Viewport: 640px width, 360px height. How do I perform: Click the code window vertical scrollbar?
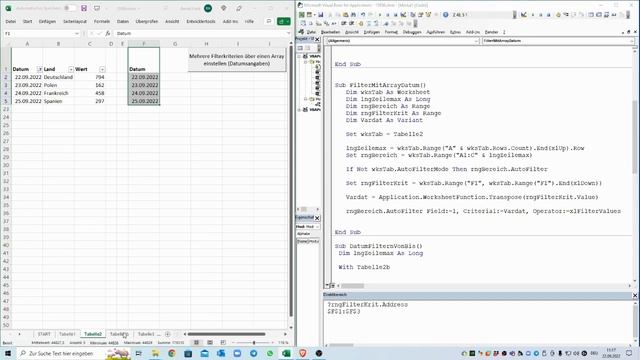(635, 137)
